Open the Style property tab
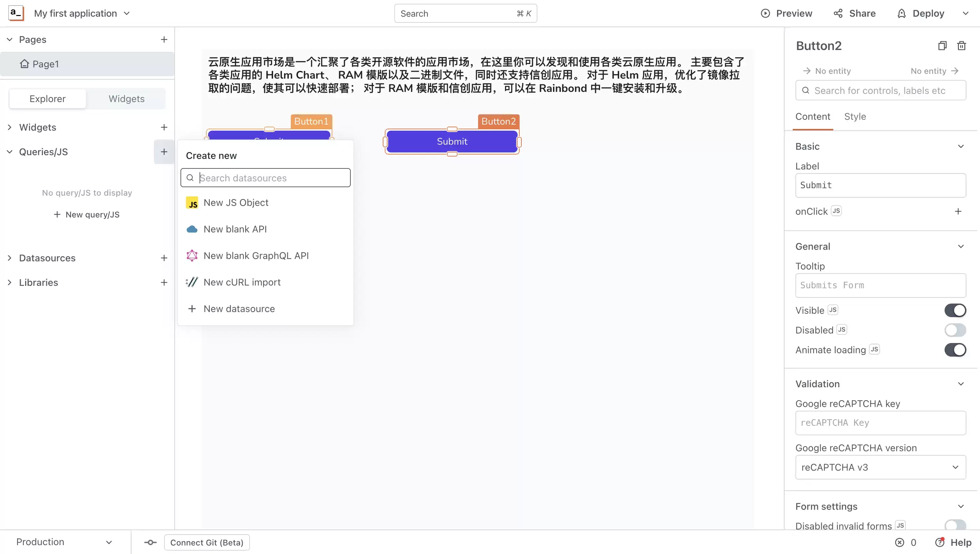 click(855, 117)
